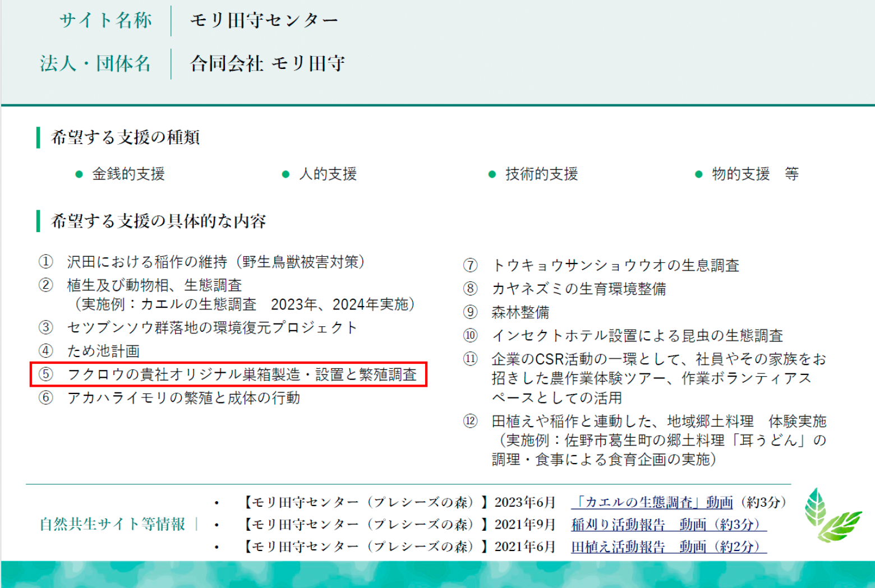Select the 人的支援 support type
Viewport: 875px width, 588px height.
[328, 174]
